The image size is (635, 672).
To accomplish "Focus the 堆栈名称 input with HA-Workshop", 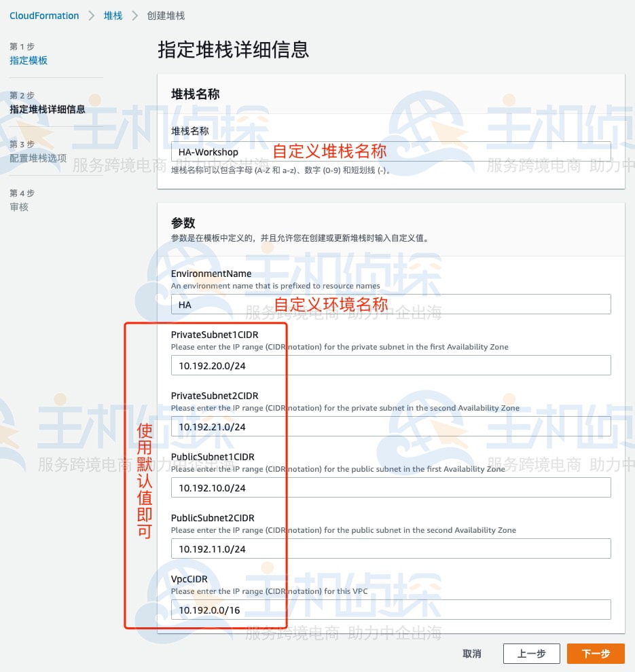I will coord(391,151).
